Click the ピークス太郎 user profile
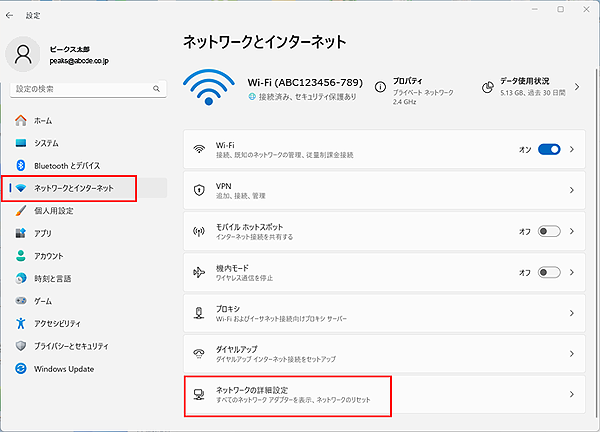This screenshot has height=432, width=600. 60,54
